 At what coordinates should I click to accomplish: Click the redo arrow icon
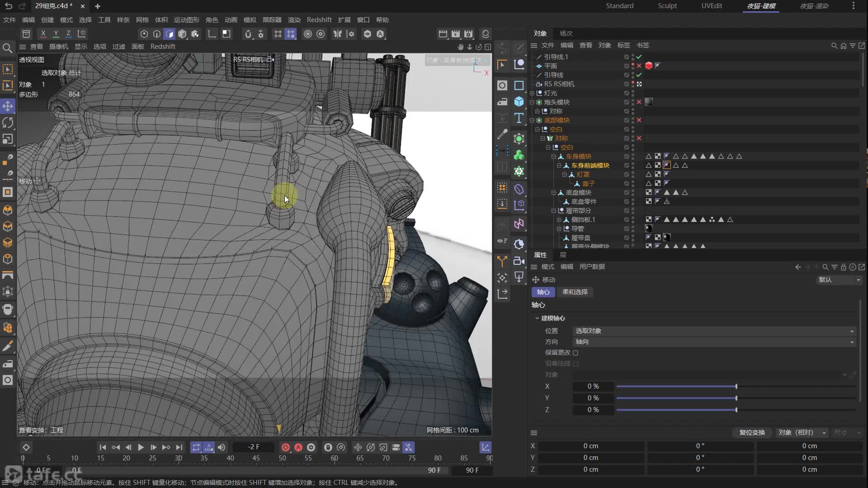coord(22,6)
